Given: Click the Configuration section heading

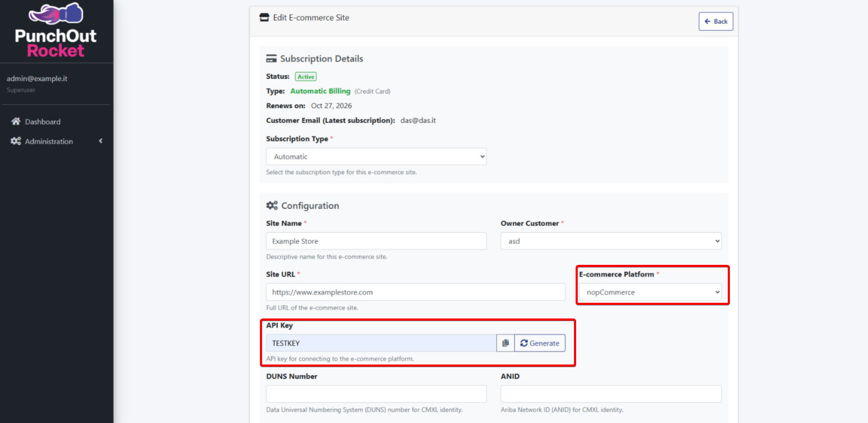Looking at the screenshot, I should pyautogui.click(x=310, y=206).
